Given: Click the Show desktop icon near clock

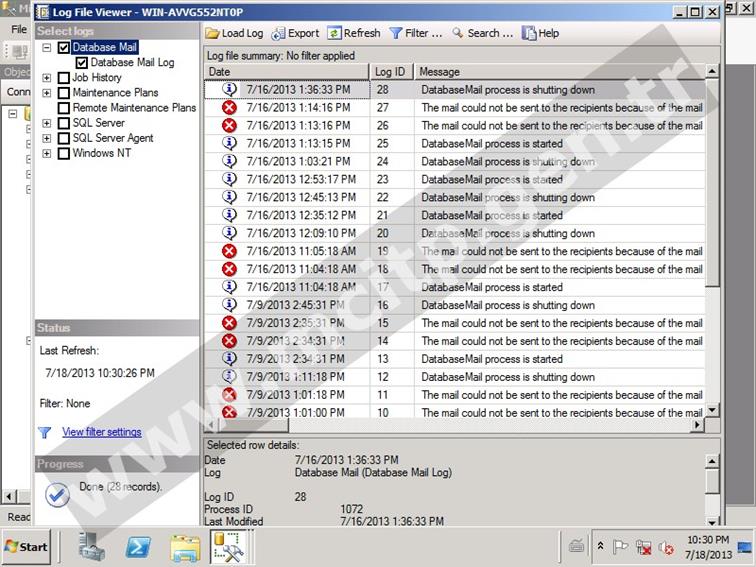Looking at the screenshot, I should [x=745, y=547].
